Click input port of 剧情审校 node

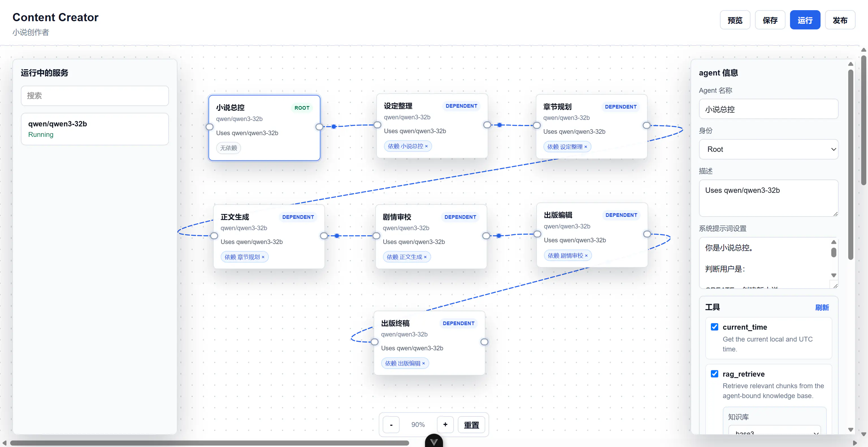(376, 236)
